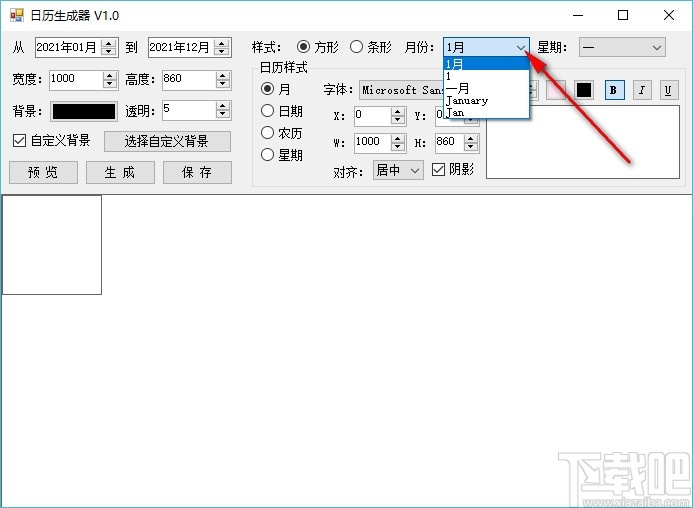This screenshot has width=693, height=508.
Task: Choose 1月 in the month format list
Action: tap(486, 64)
